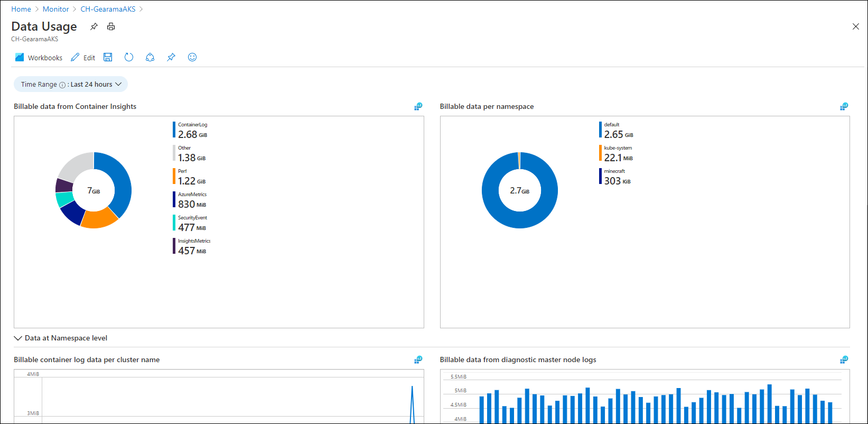Open logs query for cluster name chart
This screenshot has height=424, width=868.
(x=418, y=360)
